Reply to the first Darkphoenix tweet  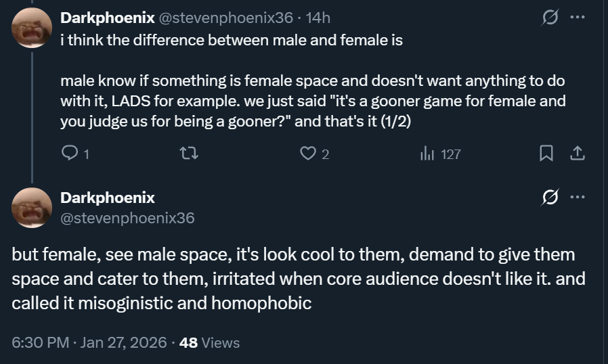(x=70, y=154)
